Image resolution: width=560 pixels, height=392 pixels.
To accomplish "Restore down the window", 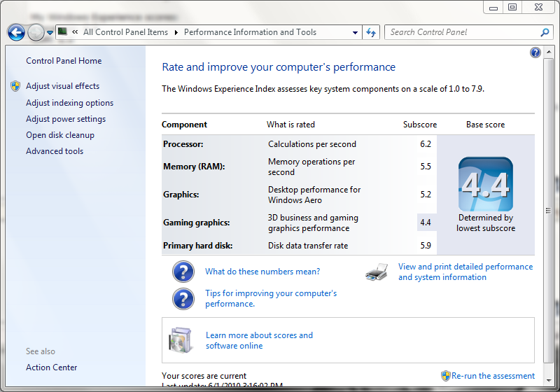I will point(512,7).
